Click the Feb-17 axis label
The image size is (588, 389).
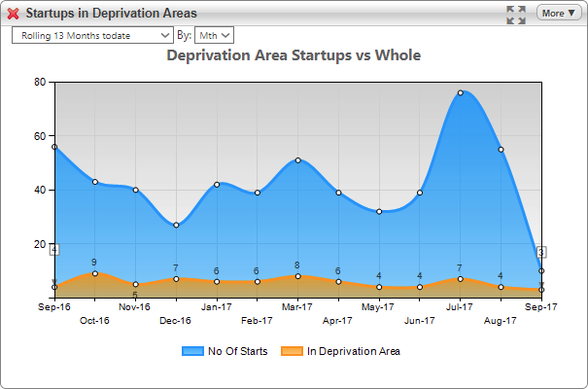[257, 320]
